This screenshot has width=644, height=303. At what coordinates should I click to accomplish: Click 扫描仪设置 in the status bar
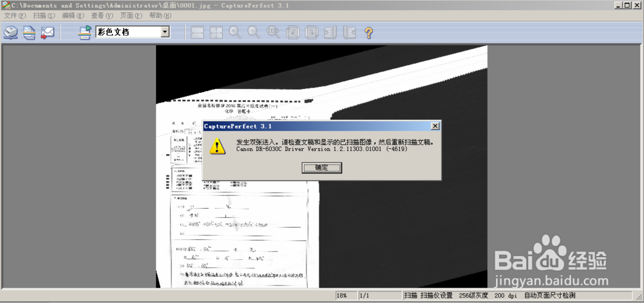click(436, 295)
